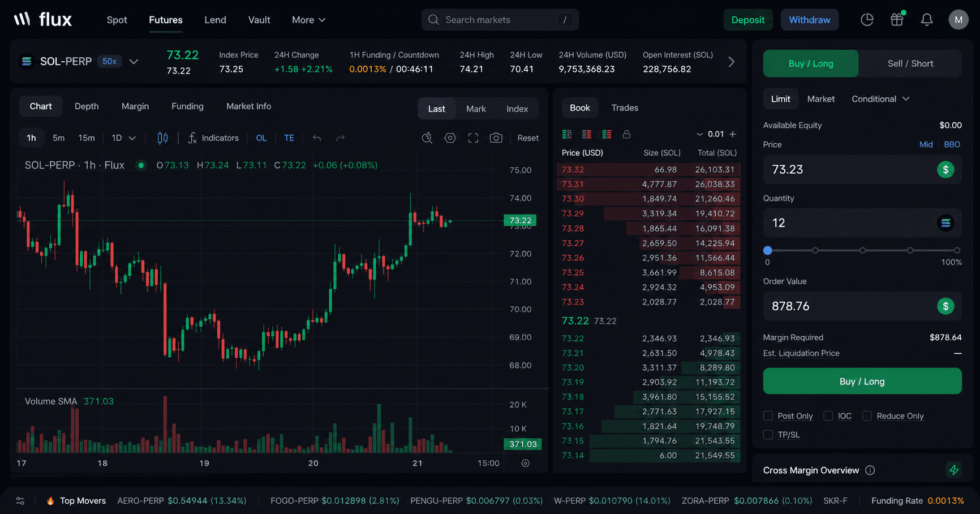Increase book tick size with plus
The height and width of the screenshot is (514, 980).
(x=733, y=134)
